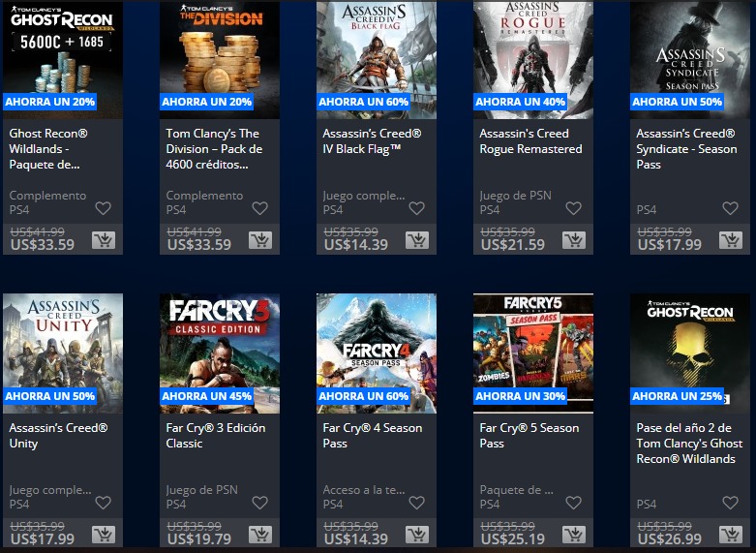Open Far Cry 3 Edición Classic title link

coord(216,435)
